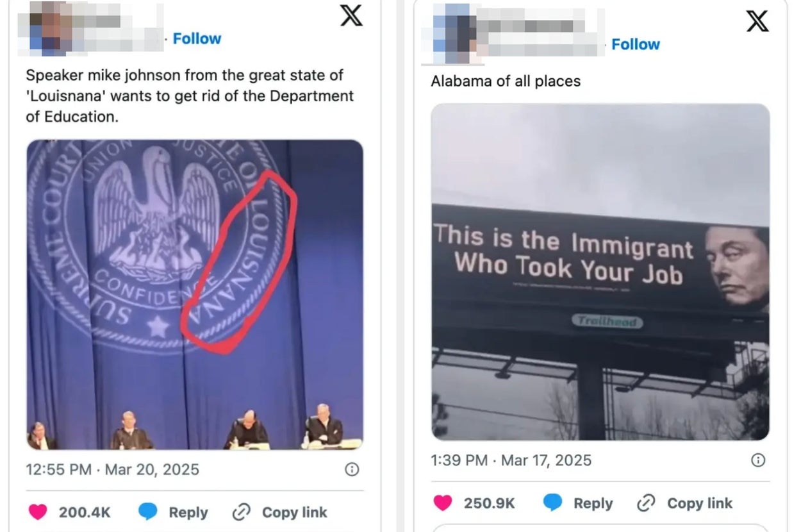Open 1:39 PM · Mar 17, 2025 timestamp
The image size is (801, 532).
(x=511, y=460)
